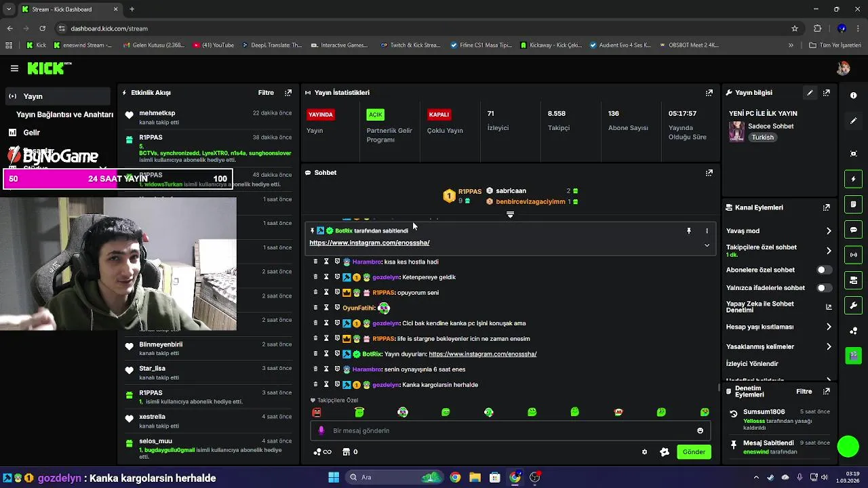The height and width of the screenshot is (488, 868).
Task: Open Filtre in Etkinlik Akışı panel
Action: [266, 92]
